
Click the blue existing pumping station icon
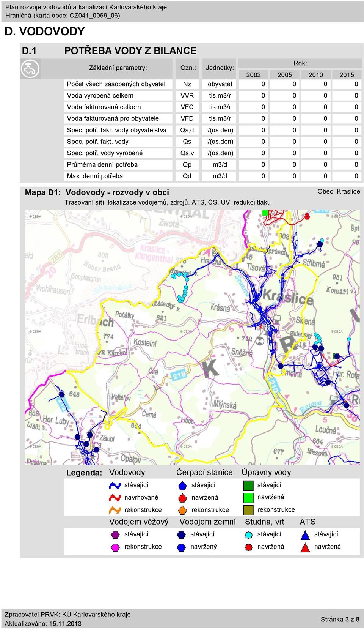pos(182,486)
